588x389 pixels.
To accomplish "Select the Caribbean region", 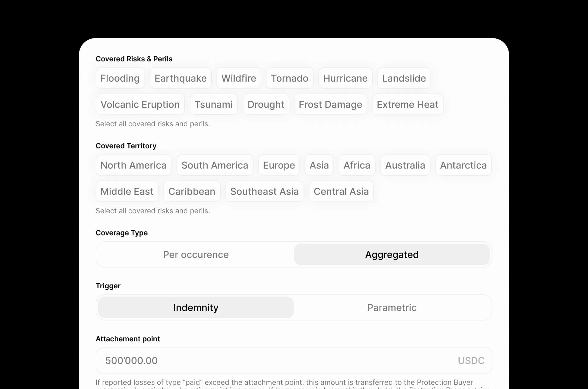I will tap(192, 191).
